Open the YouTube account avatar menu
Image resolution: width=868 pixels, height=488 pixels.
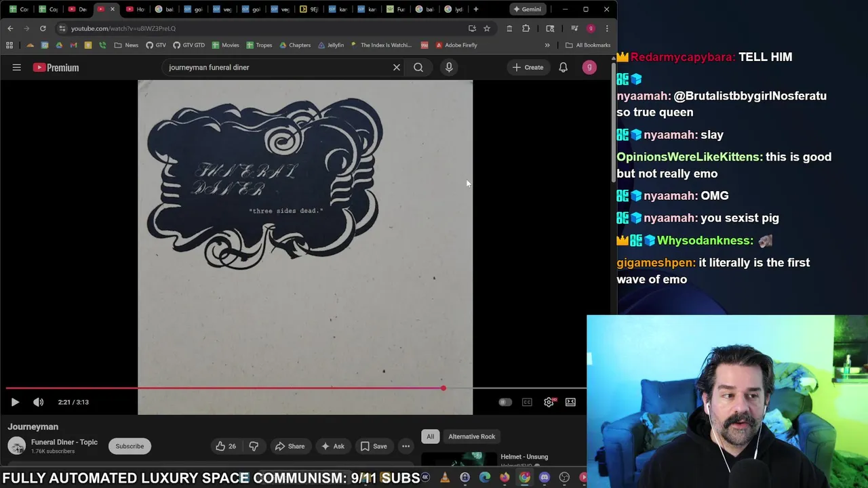[x=589, y=67]
